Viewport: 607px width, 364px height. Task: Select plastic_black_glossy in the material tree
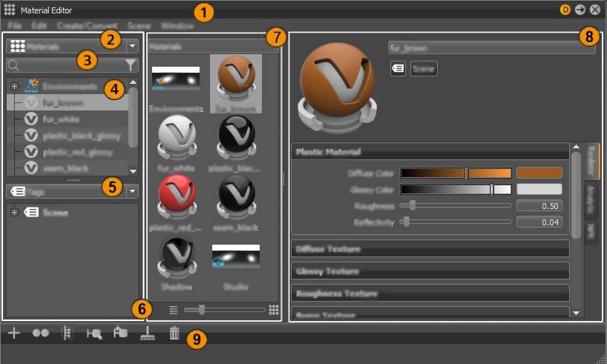pyautogui.click(x=68, y=136)
